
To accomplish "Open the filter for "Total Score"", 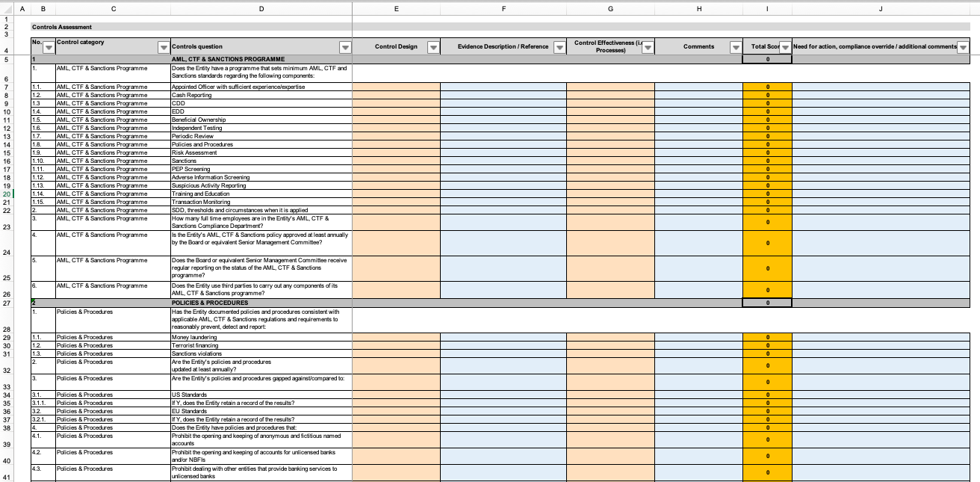I will click(784, 46).
